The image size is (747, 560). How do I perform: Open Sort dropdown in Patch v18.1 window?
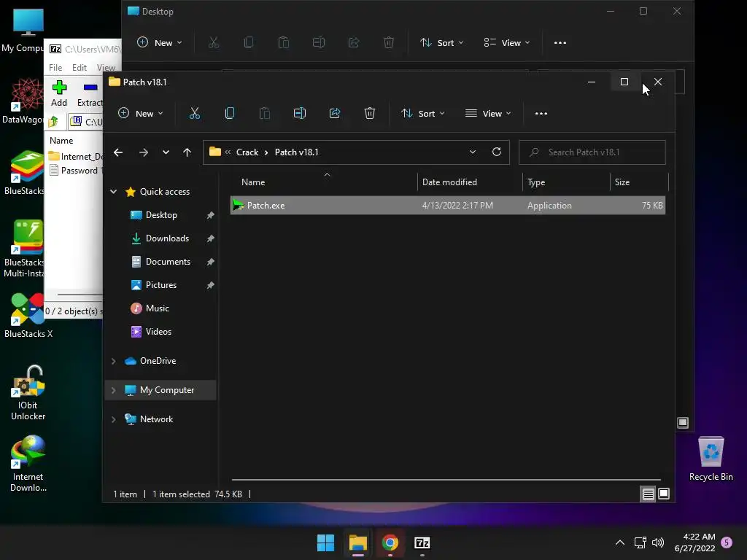click(x=422, y=113)
